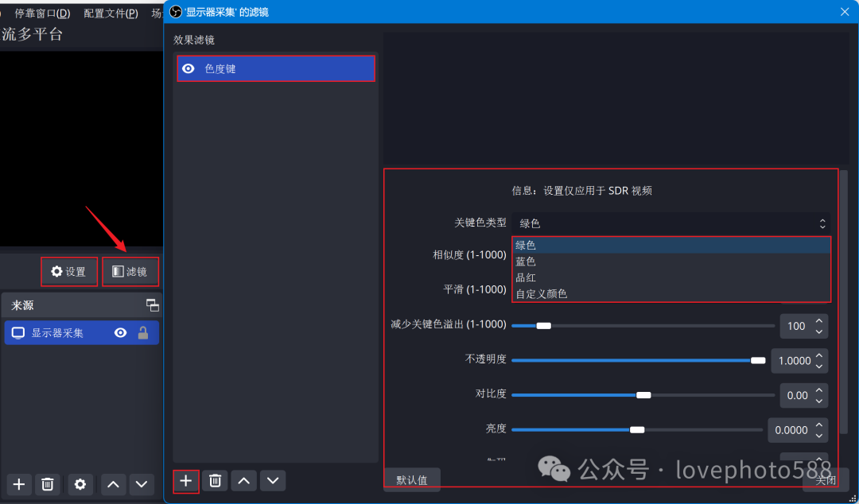Unlock the 显示器采集 source

pyautogui.click(x=146, y=332)
